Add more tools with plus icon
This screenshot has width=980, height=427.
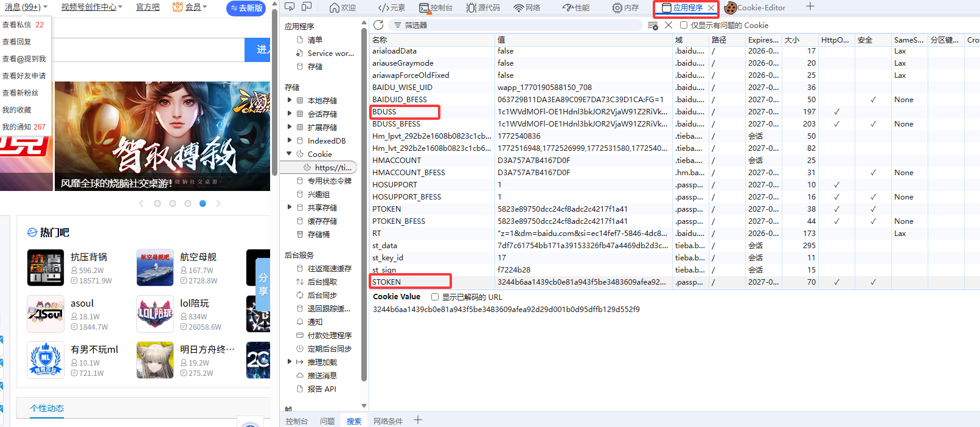coord(810,7)
